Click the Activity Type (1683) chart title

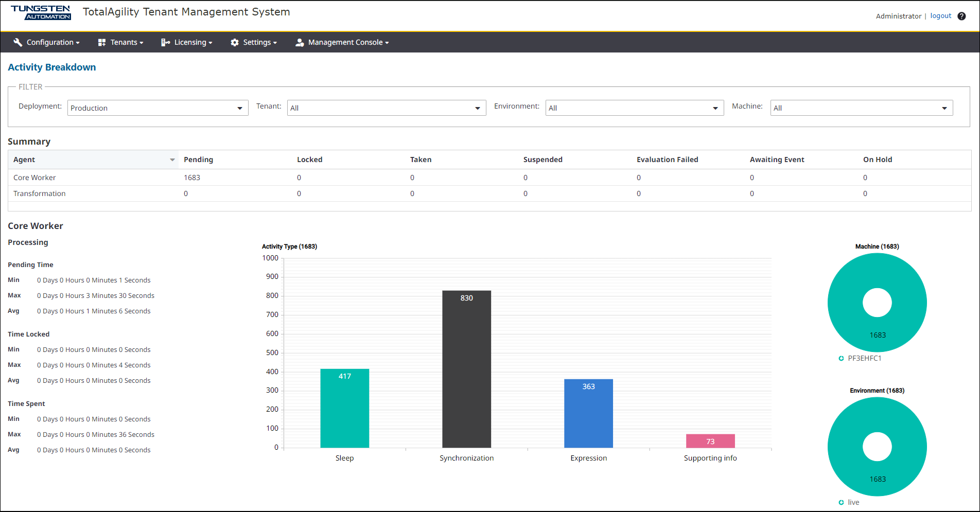coord(289,246)
